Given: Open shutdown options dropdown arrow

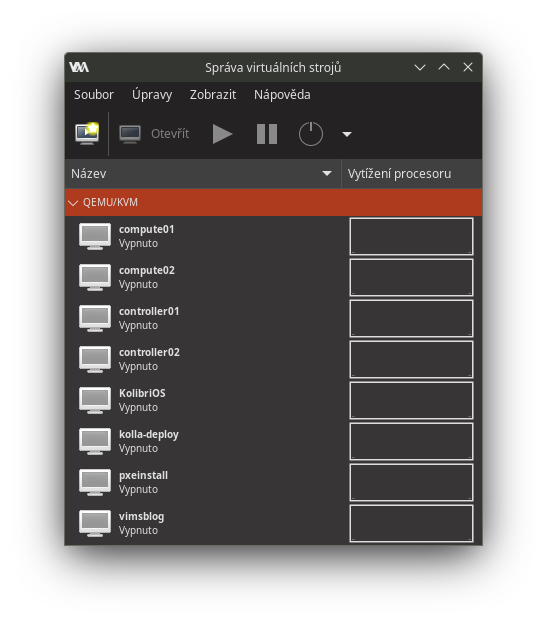Looking at the screenshot, I should 347,134.
